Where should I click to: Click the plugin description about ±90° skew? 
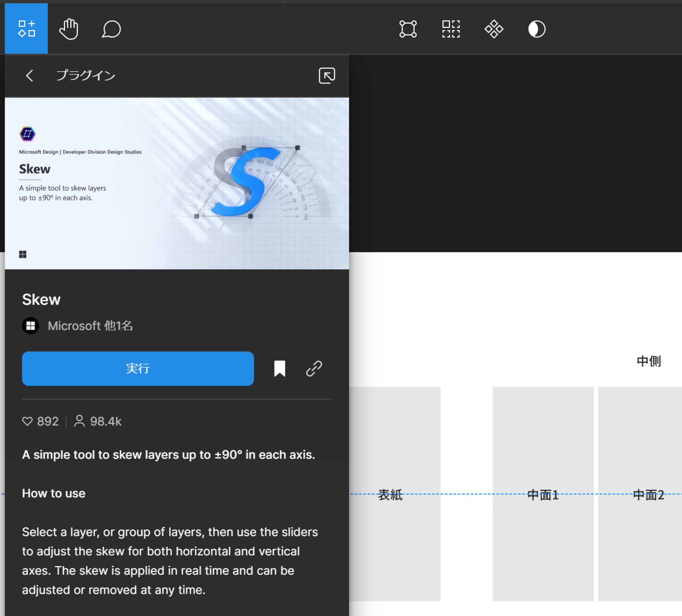(x=168, y=455)
